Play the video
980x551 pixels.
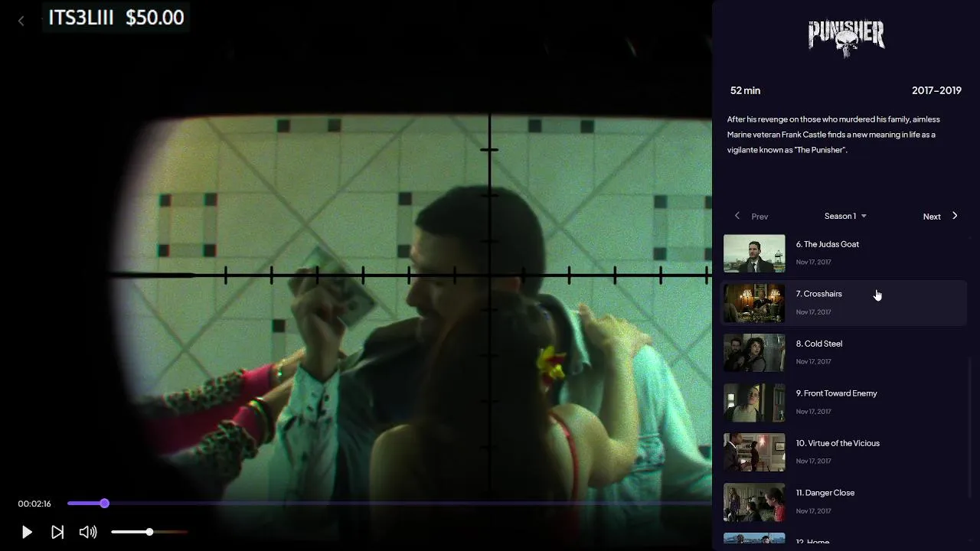point(27,532)
